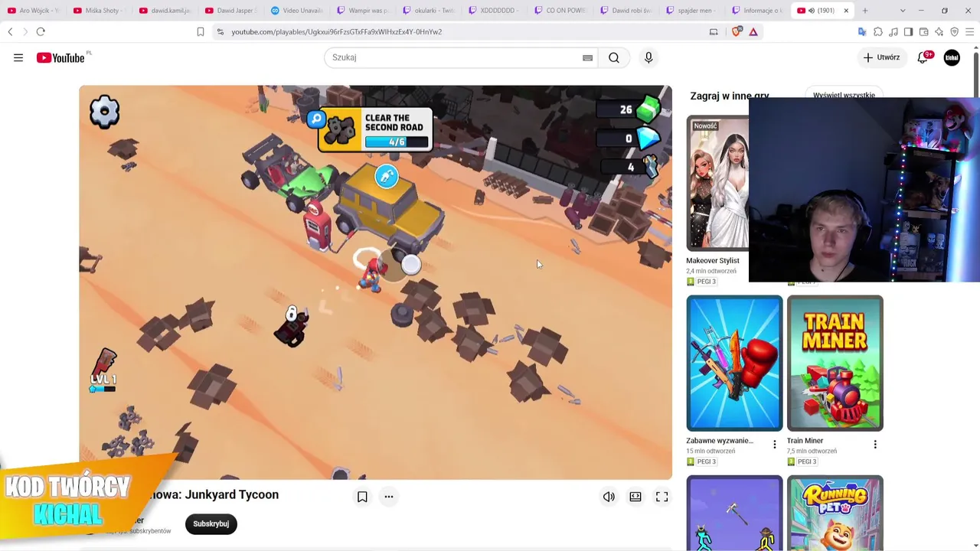Screen dimensions: 980x551
Task: Switch to the spajder men tab
Action: (693, 11)
